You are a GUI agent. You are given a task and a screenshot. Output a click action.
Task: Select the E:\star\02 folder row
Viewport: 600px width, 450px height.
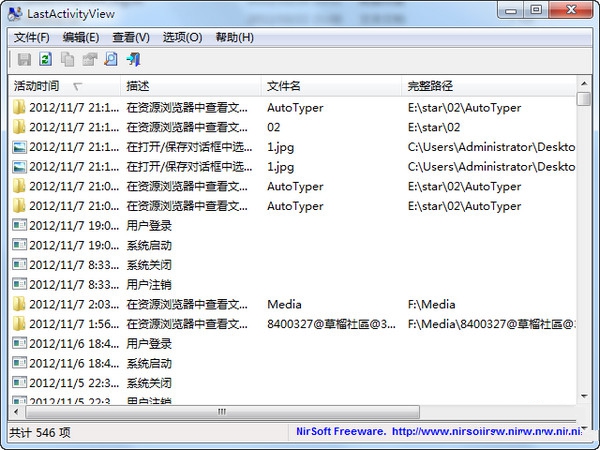[293, 127]
